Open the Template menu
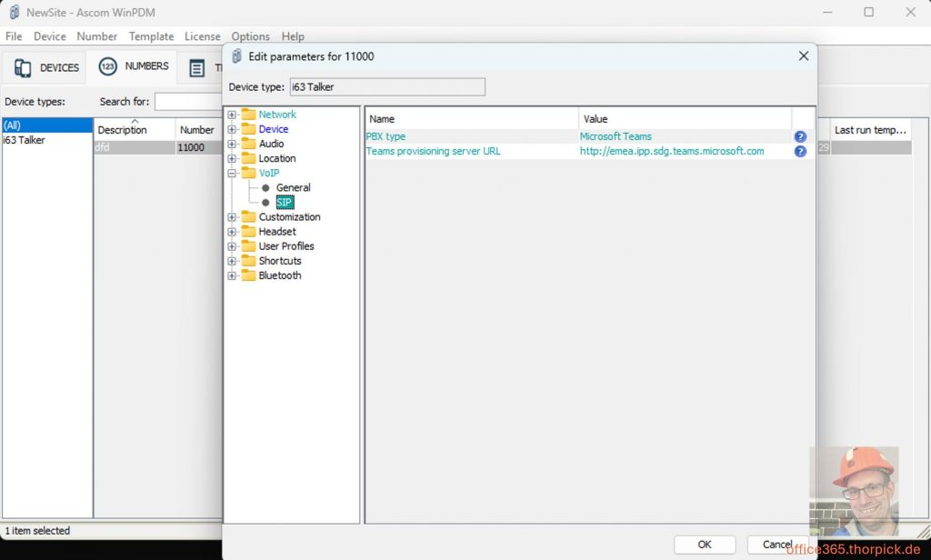Viewport: 931px width, 560px height. [151, 36]
